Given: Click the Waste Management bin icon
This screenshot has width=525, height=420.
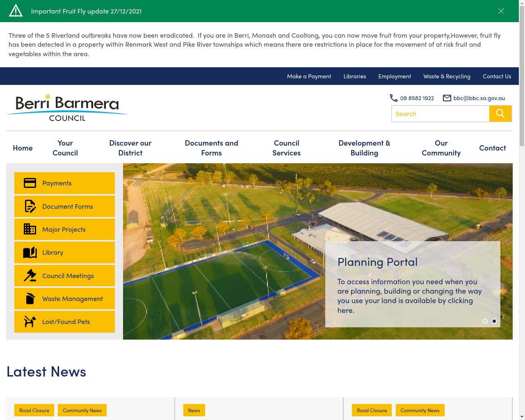Looking at the screenshot, I should [x=30, y=299].
